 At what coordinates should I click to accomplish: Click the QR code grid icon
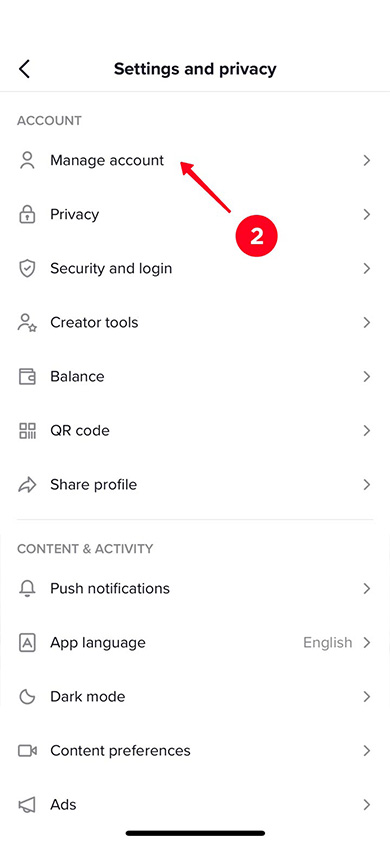(x=27, y=431)
